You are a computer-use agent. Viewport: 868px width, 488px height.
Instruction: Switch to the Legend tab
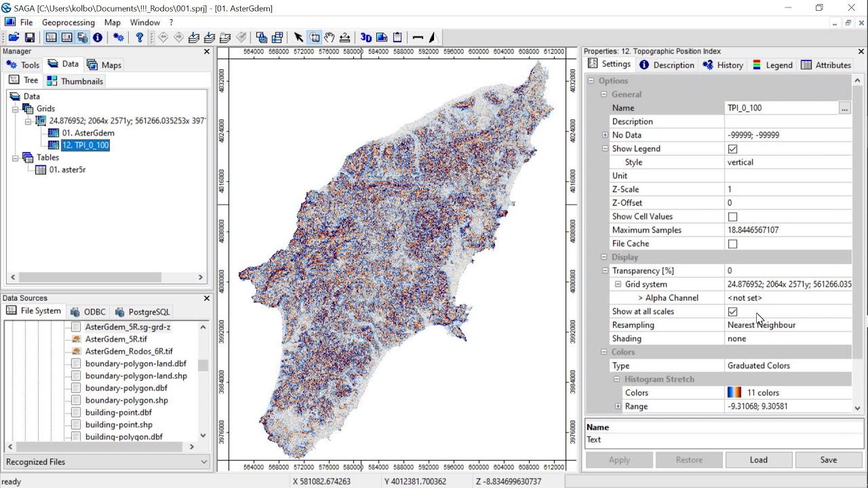click(772, 65)
